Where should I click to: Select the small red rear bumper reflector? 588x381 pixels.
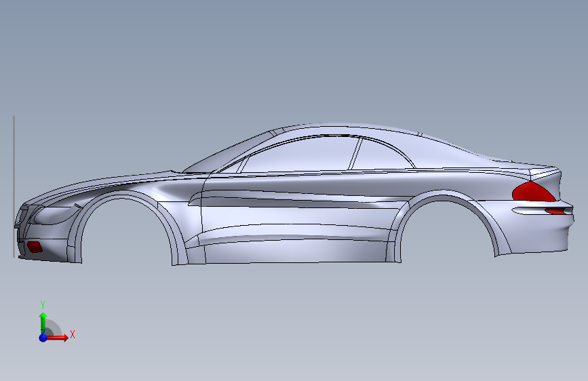[555, 212]
